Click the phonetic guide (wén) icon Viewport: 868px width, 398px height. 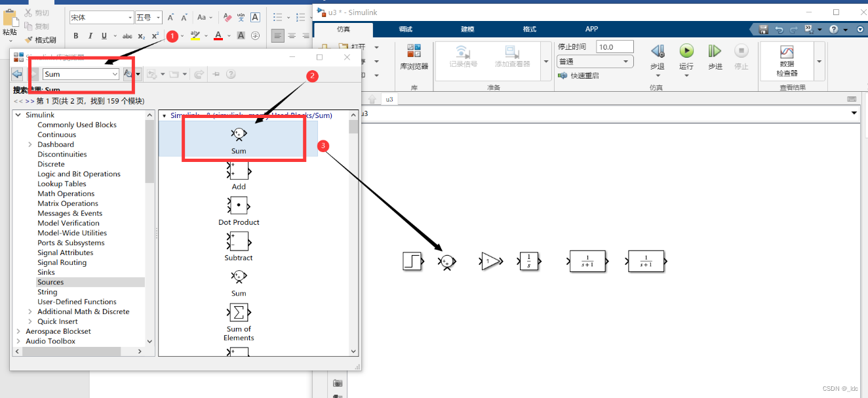click(x=241, y=18)
